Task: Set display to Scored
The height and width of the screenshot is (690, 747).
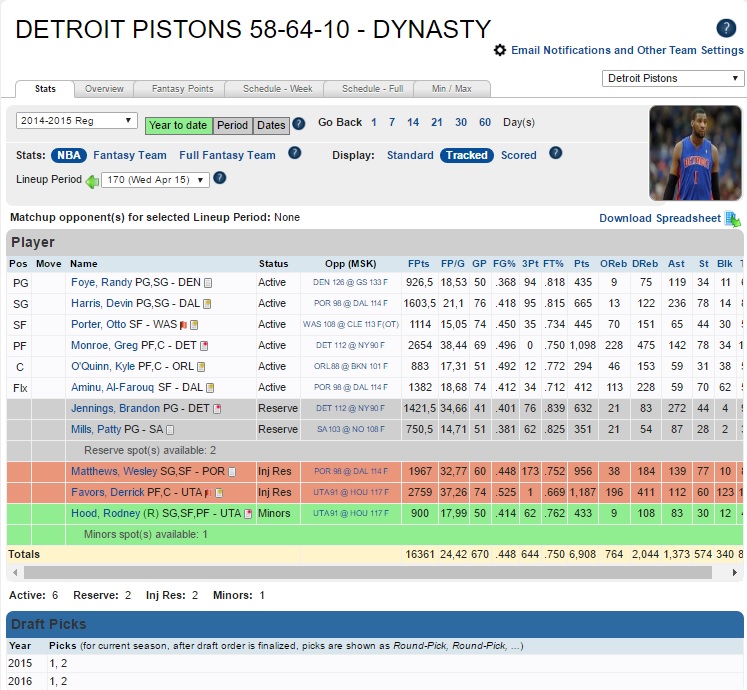Action: pyautogui.click(x=518, y=155)
